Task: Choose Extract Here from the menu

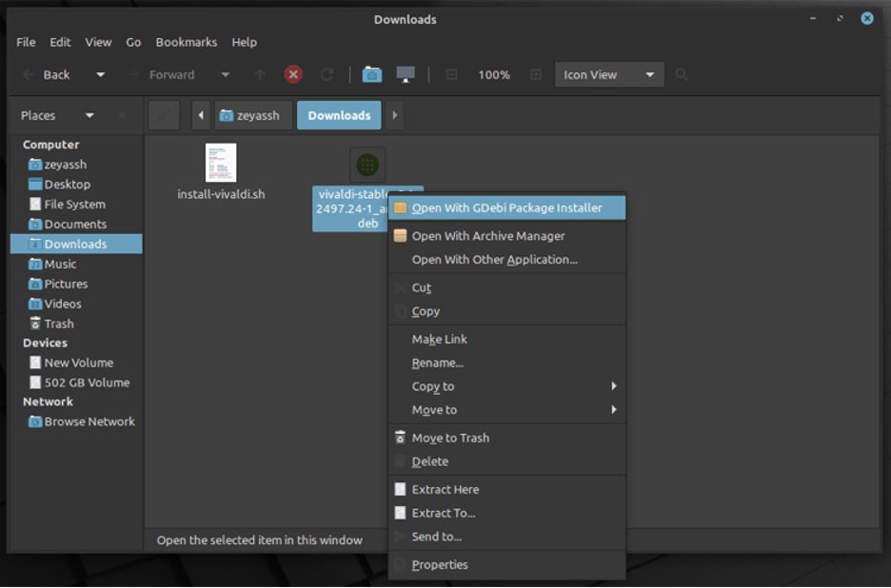Action: pyautogui.click(x=447, y=489)
